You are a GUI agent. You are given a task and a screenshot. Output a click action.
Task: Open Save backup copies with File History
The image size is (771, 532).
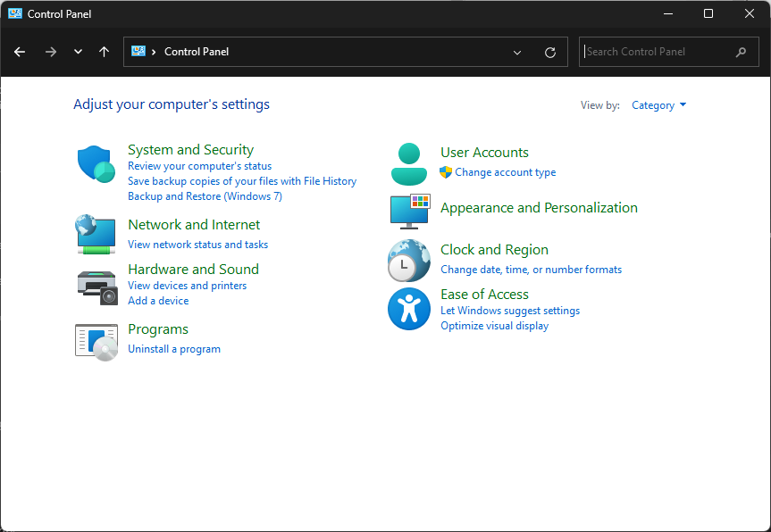coord(242,181)
